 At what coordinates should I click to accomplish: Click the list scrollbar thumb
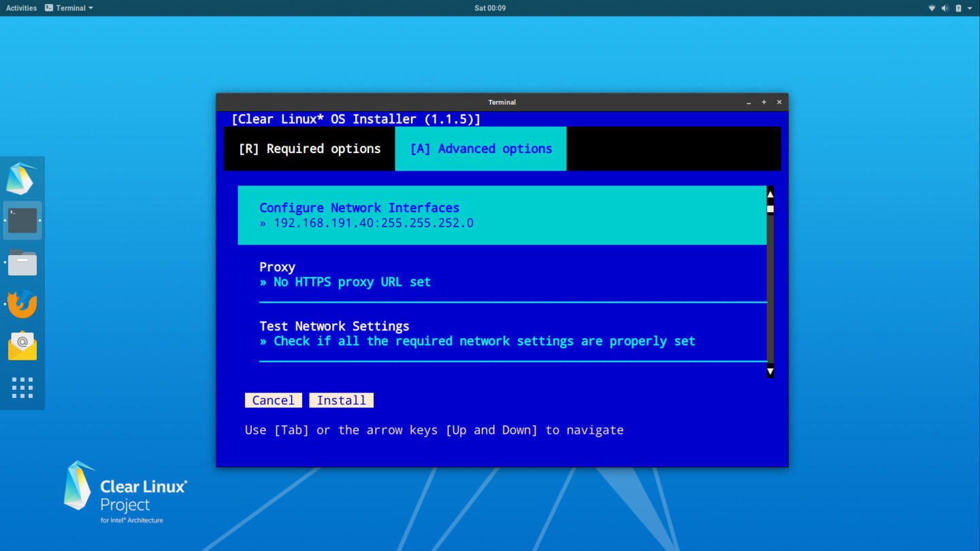pyautogui.click(x=770, y=209)
